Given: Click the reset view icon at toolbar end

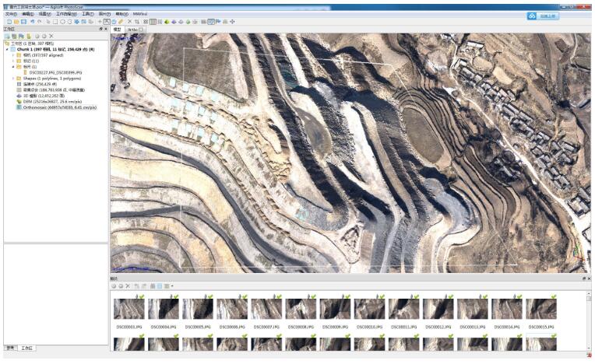Looking at the screenshot, I should tap(233, 21).
